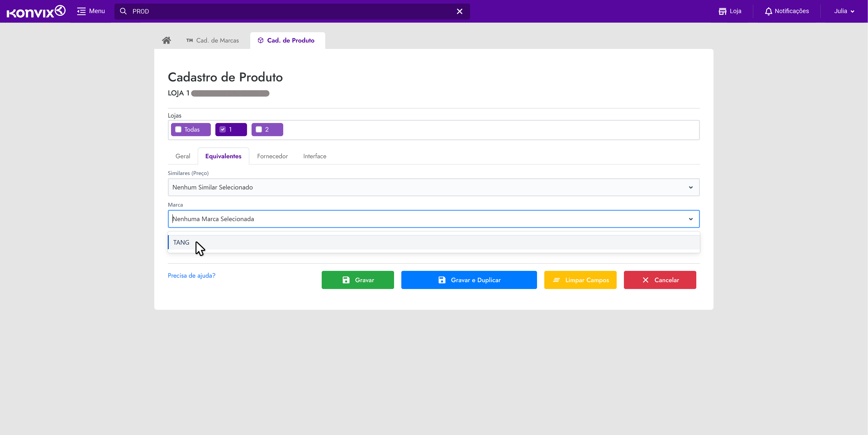Viewport: 868px width, 435px height.
Task: Check the Todas lojas checkbox
Action: (x=178, y=130)
